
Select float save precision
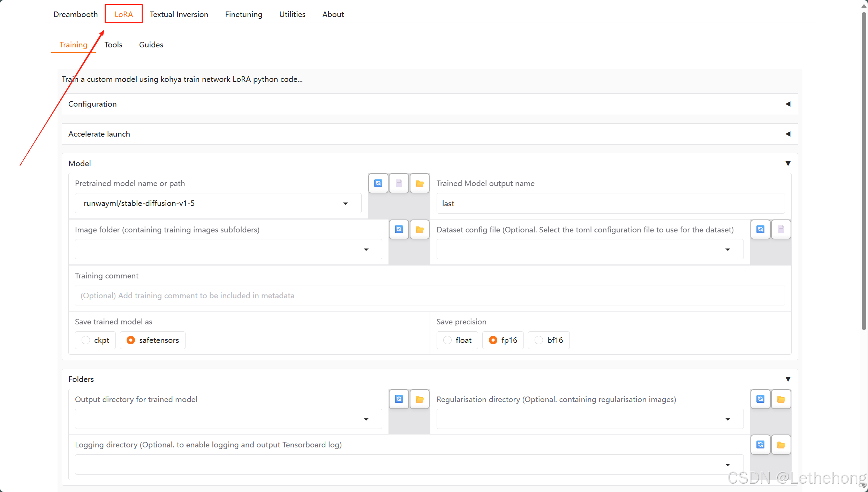pyautogui.click(x=447, y=340)
